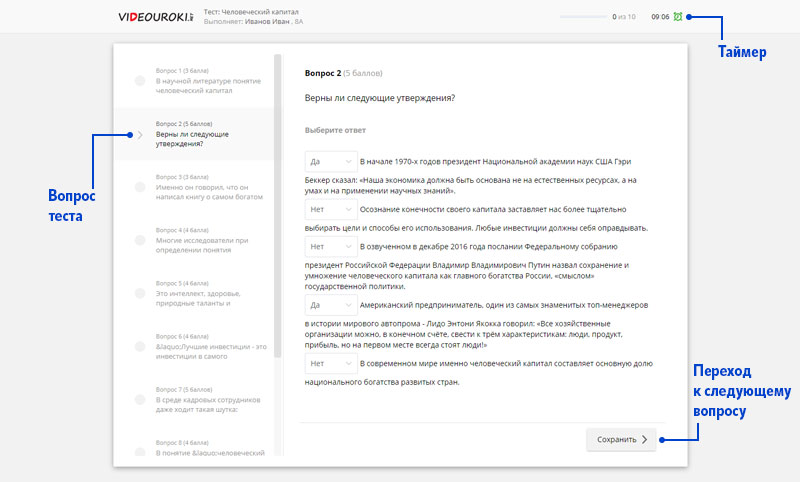This screenshot has height=482, width=800.
Task: Click the 'Выберите ответ' label
Action: click(x=335, y=130)
